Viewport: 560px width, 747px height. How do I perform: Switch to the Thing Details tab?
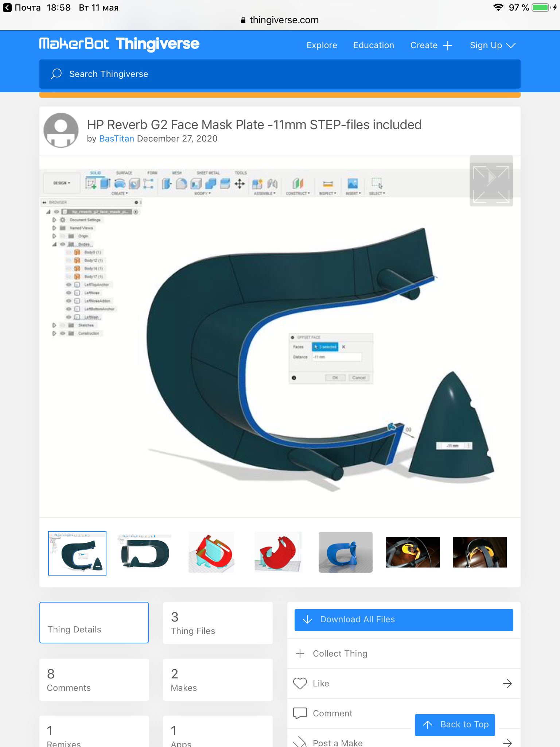(94, 623)
